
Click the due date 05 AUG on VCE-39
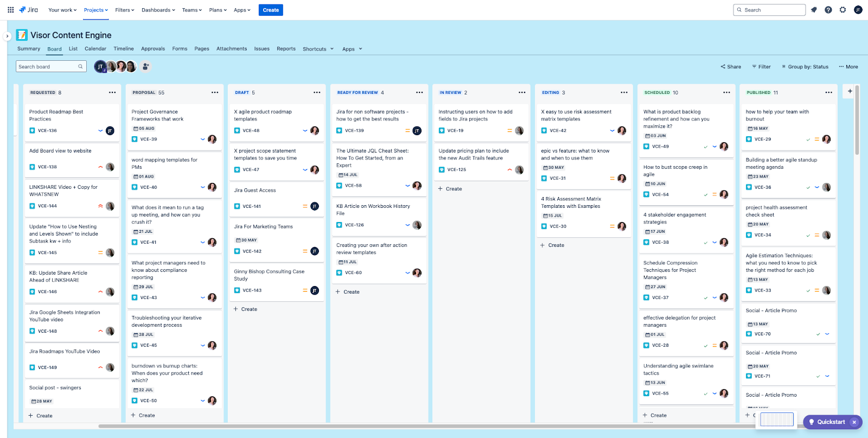144,129
